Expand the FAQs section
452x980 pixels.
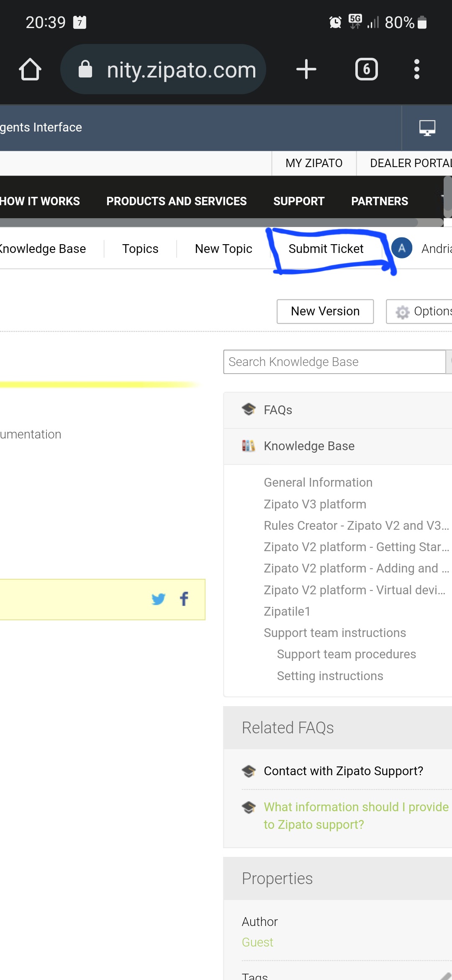click(278, 410)
